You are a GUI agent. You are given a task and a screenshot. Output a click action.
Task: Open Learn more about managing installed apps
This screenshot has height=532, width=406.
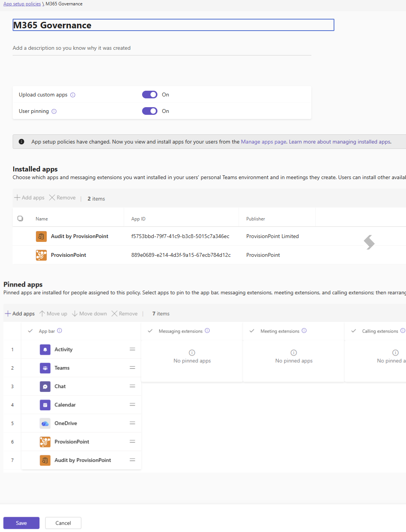pos(340,142)
